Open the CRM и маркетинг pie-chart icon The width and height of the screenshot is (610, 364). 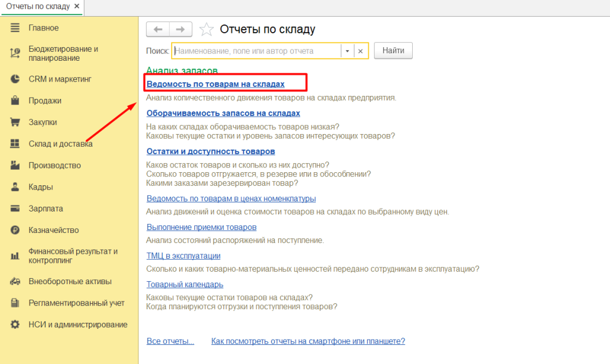click(15, 79)
